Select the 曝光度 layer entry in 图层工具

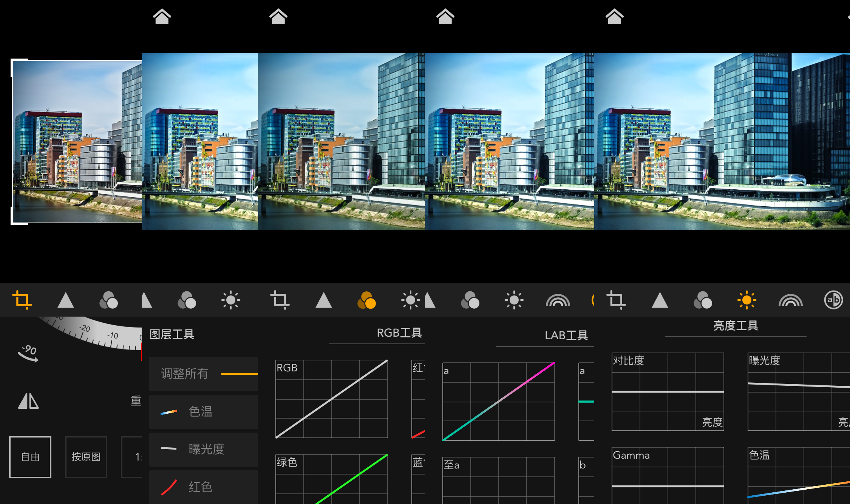204,449
